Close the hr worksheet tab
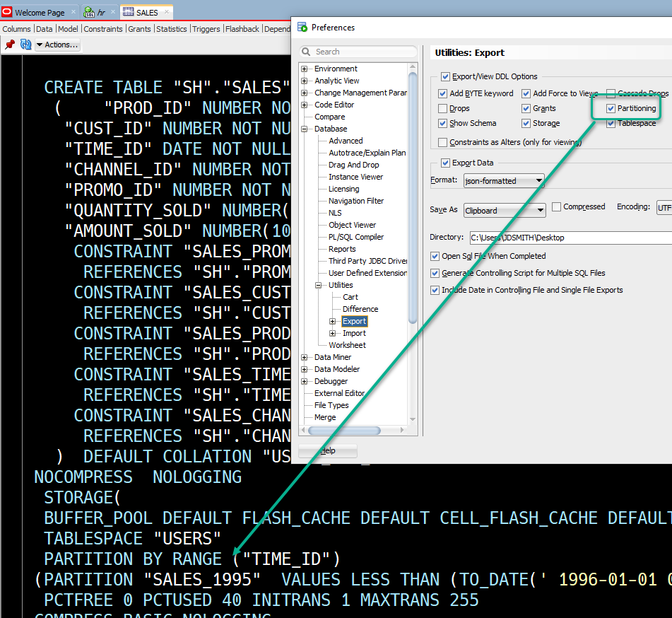This screenshot has width=672, height=618. [113, 12]
